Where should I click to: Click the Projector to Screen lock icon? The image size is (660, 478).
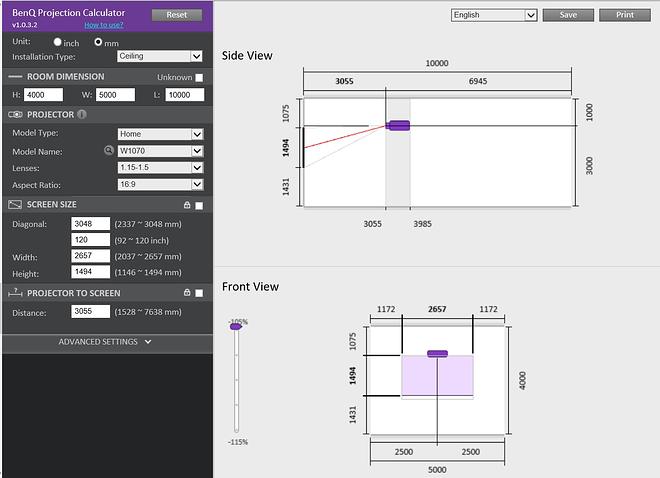(187, 292)
